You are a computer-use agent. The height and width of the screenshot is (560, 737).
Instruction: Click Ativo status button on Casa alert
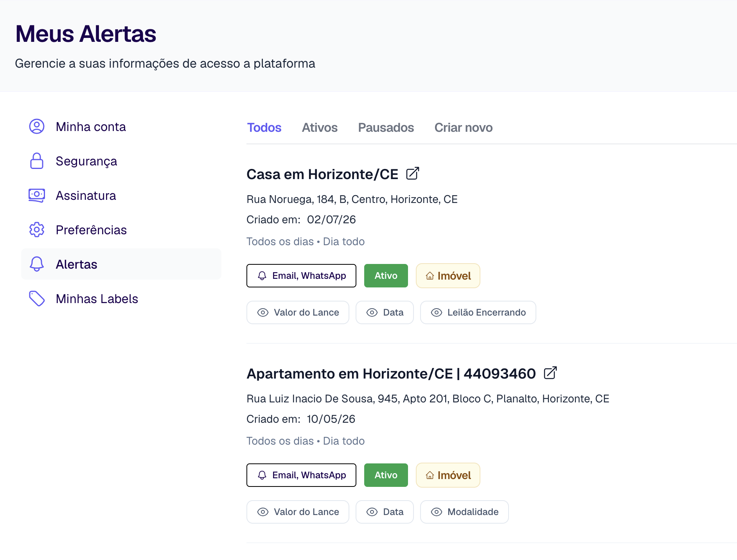(386, 276)
